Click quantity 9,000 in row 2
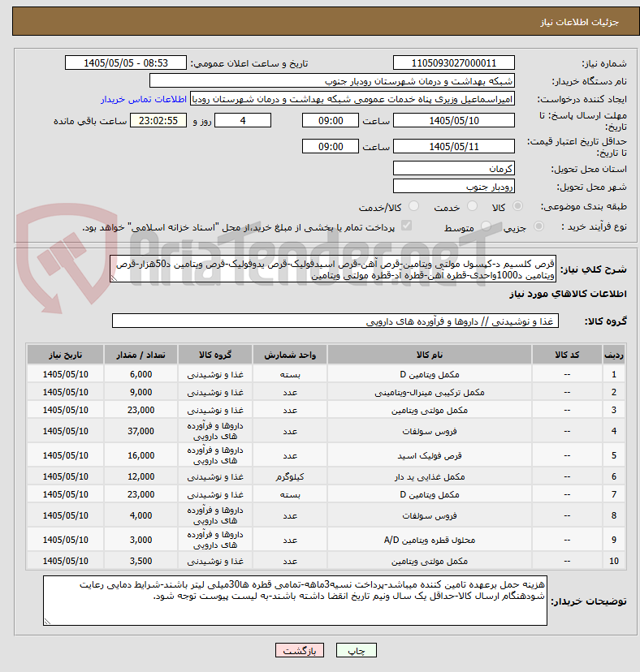Image resolution: width=640 pixels, height=672 pixels. (141, 392)
